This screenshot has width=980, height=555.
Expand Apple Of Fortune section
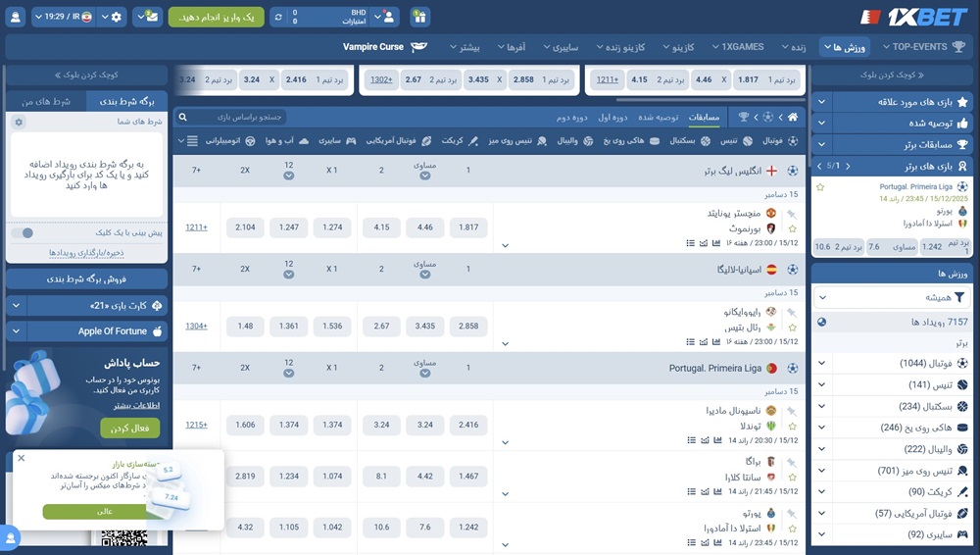(x=17, y=331)
